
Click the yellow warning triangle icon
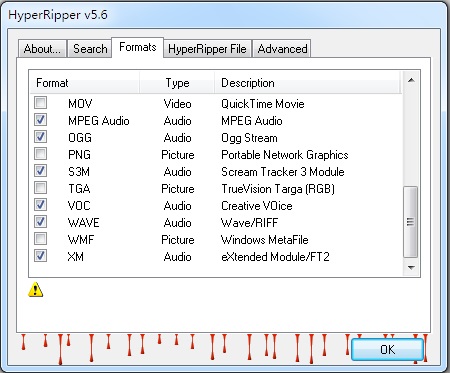(x=35, y=289)
